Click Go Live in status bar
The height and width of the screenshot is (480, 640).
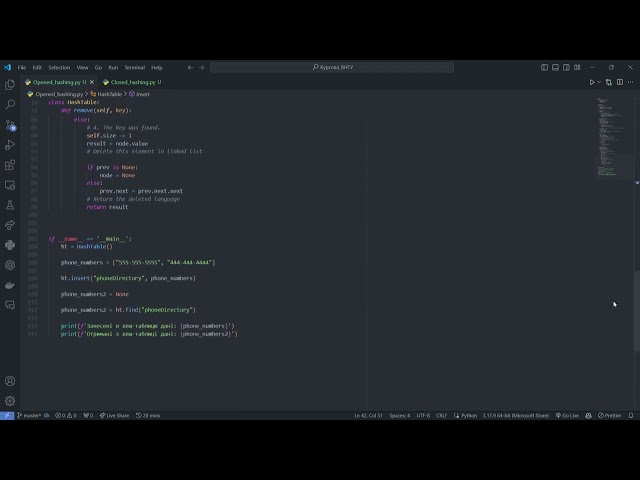[x=567, y=416]
